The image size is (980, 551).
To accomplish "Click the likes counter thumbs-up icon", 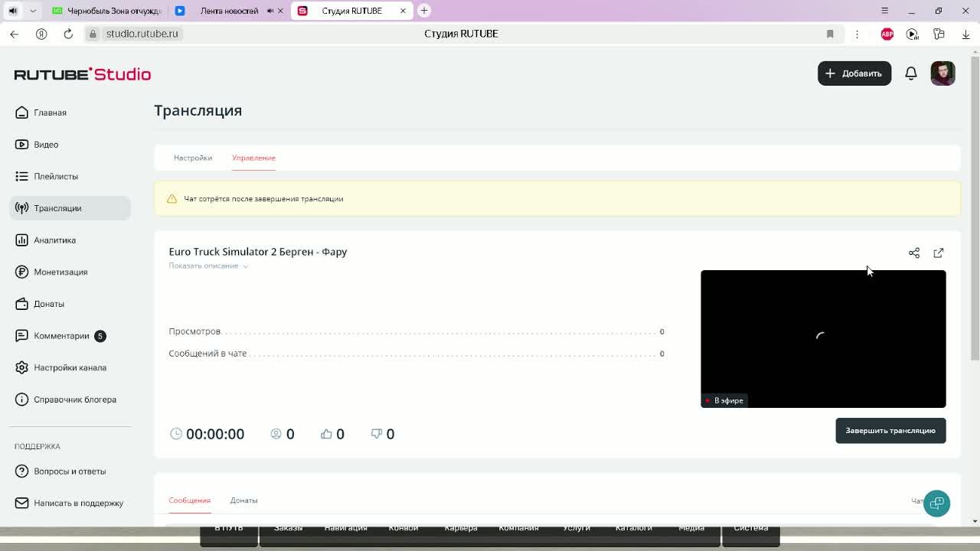I will point(326,434).
